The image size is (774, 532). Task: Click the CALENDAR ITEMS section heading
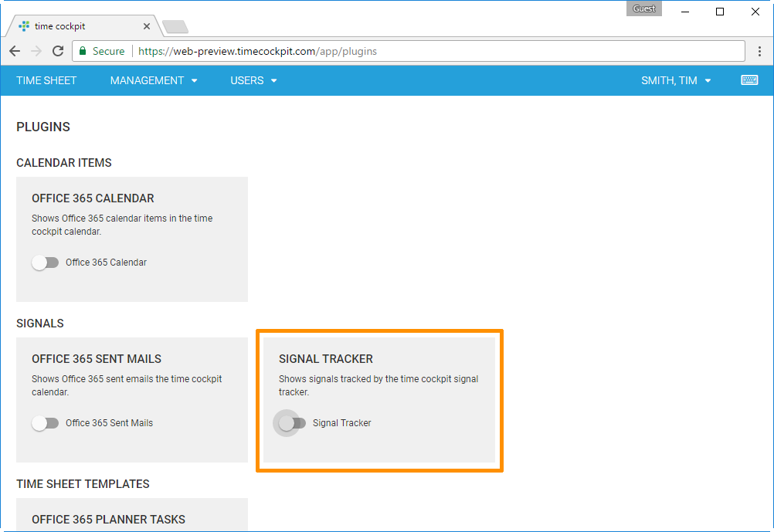tap(63, 163)
